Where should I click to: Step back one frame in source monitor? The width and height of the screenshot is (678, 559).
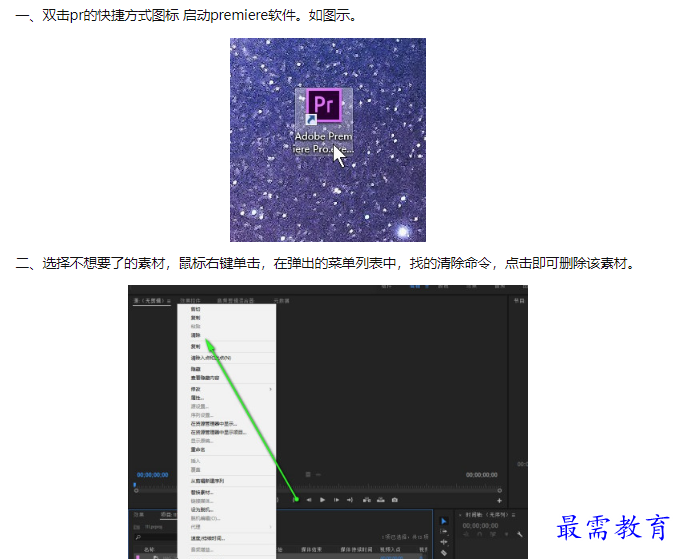(309, 500)
